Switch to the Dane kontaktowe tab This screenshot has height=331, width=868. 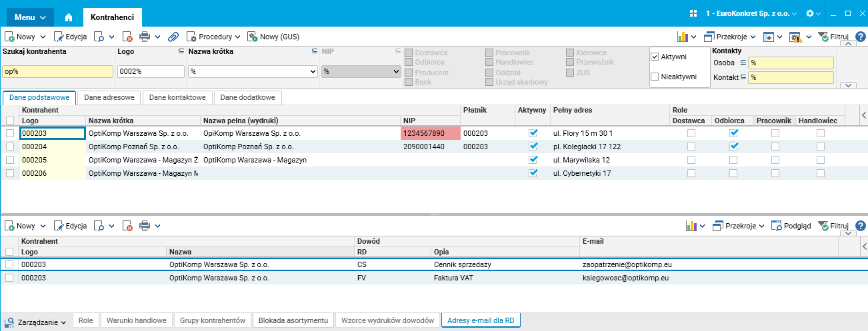click(178, 97)
